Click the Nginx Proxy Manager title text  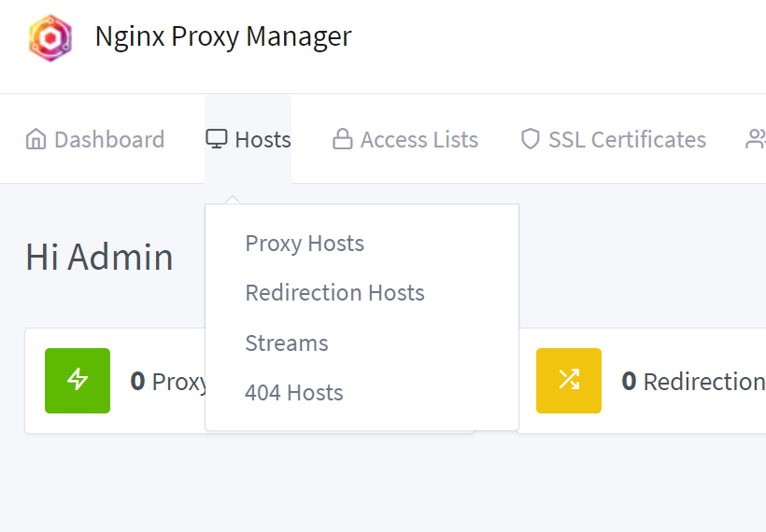click(222, 36)
